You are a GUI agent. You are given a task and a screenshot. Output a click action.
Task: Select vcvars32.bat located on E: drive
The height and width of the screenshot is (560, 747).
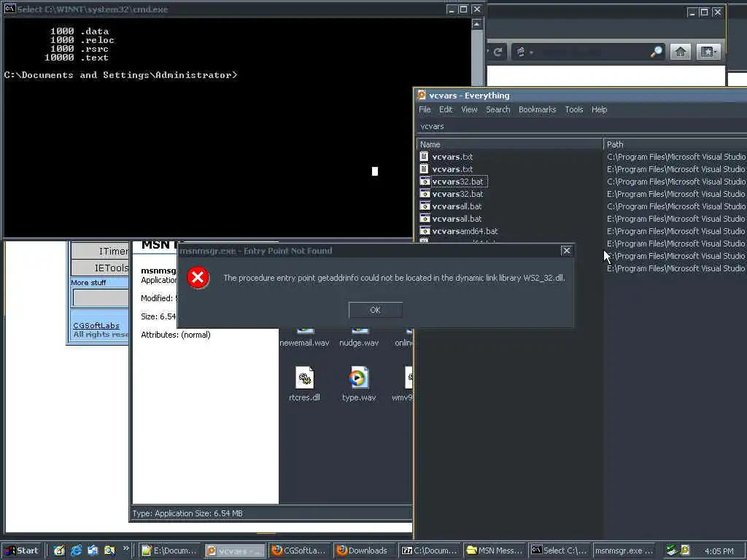(x=458, y=194)
